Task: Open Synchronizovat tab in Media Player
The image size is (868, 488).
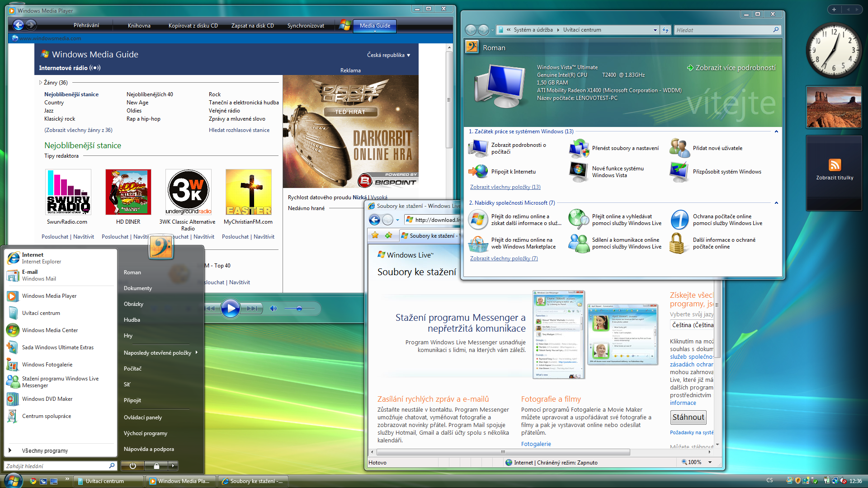Action: 306,26
